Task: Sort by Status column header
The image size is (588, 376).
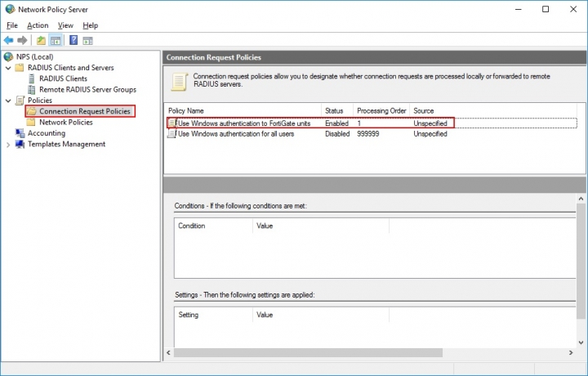Action: pyautogui.click(x=337, y=110)
